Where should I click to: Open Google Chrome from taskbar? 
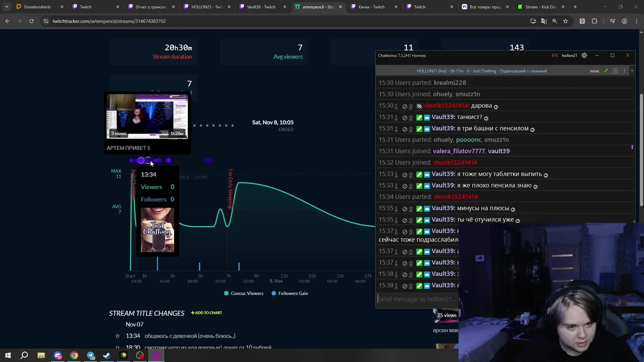point(74,355)
